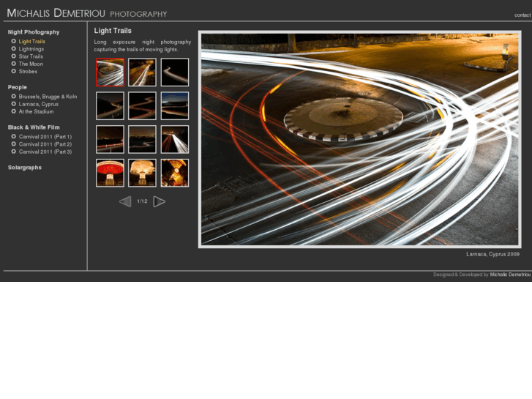Open Carnival 2011 (Part 1) gallery
The image size is (532, 399).
click(45, 136)
